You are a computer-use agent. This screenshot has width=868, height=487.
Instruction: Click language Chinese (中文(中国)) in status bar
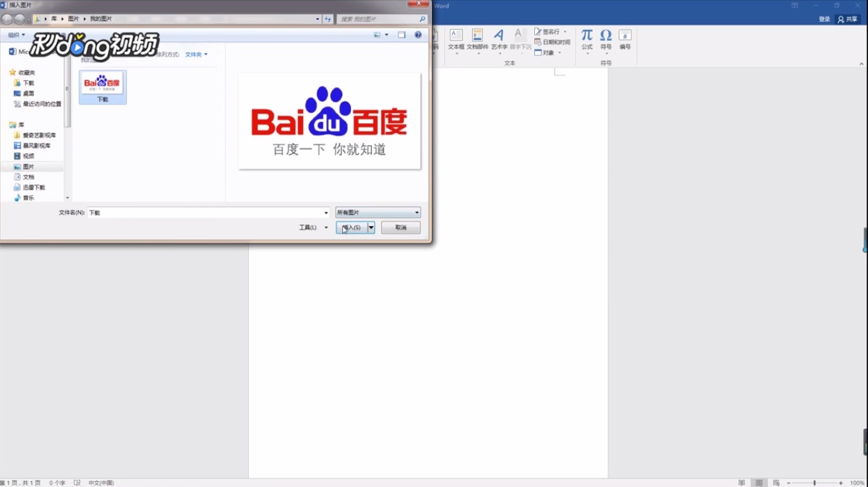(101, 483)
